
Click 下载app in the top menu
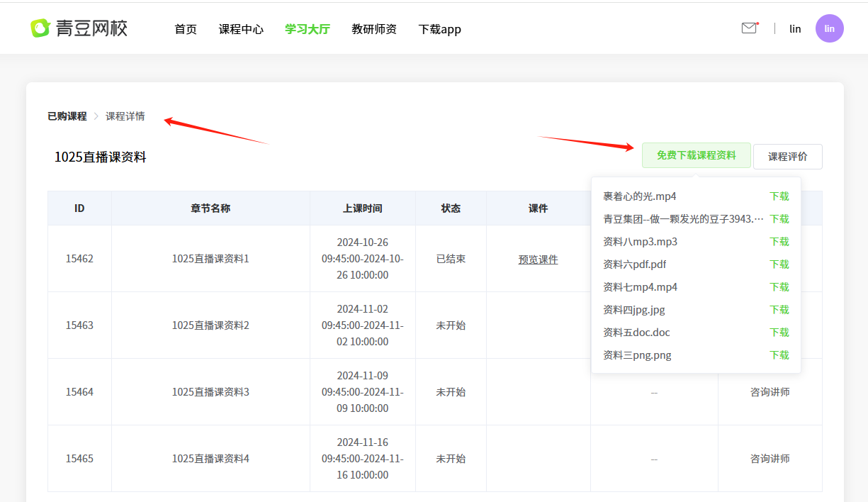(439, 29)
